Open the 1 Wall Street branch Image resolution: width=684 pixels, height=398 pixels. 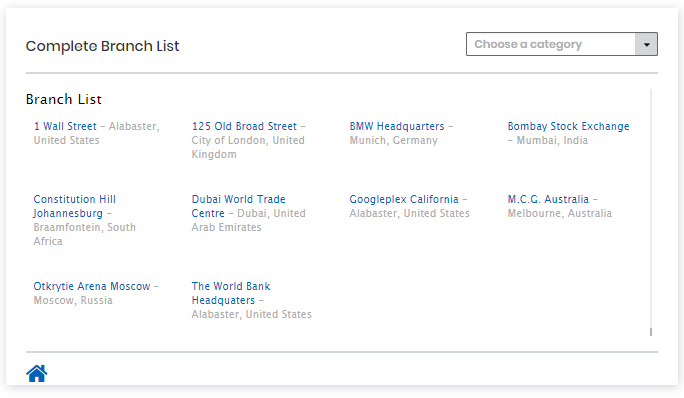(65, 126)
